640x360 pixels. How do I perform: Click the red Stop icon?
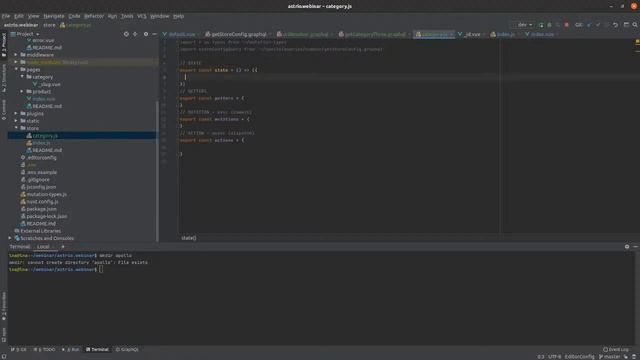tap(567, 25)
